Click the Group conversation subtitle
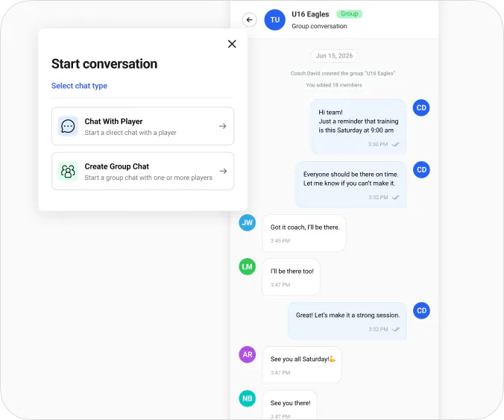504x420 pixels. pos(319,26)
